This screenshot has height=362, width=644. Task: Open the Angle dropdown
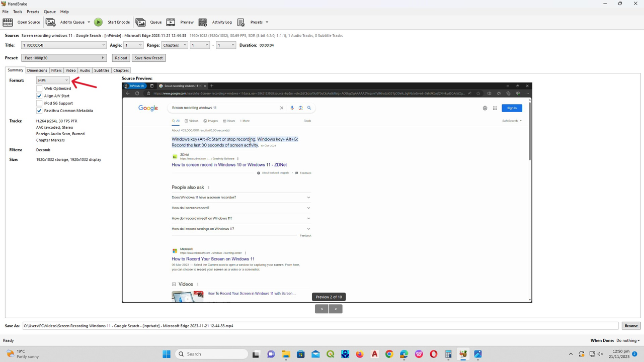click(133, 45)
